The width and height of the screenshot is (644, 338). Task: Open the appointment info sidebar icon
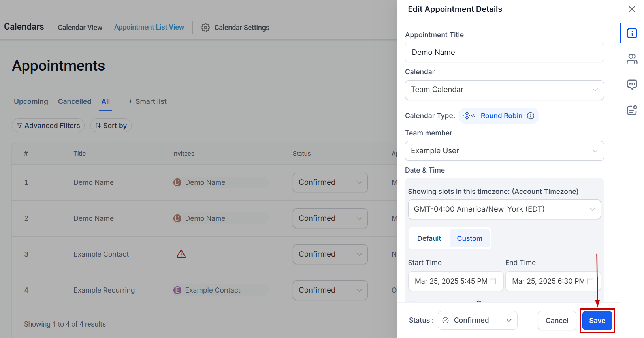coord(632,33)
